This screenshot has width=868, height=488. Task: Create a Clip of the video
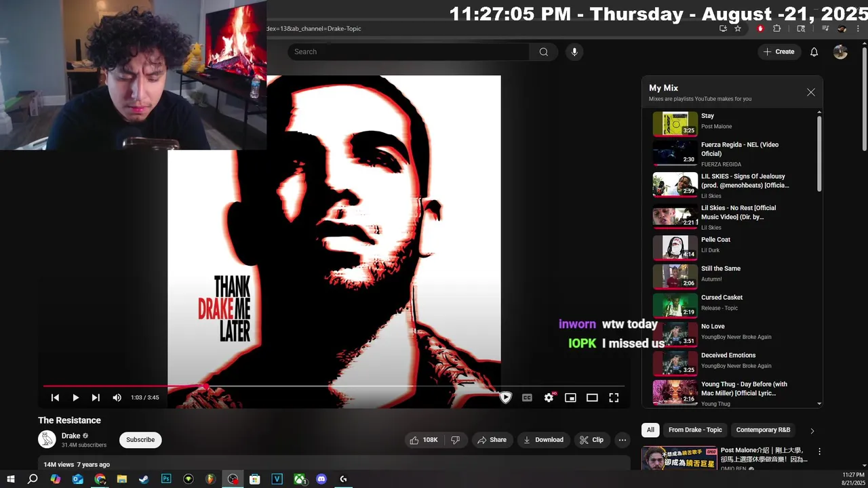tap(591, 440)
